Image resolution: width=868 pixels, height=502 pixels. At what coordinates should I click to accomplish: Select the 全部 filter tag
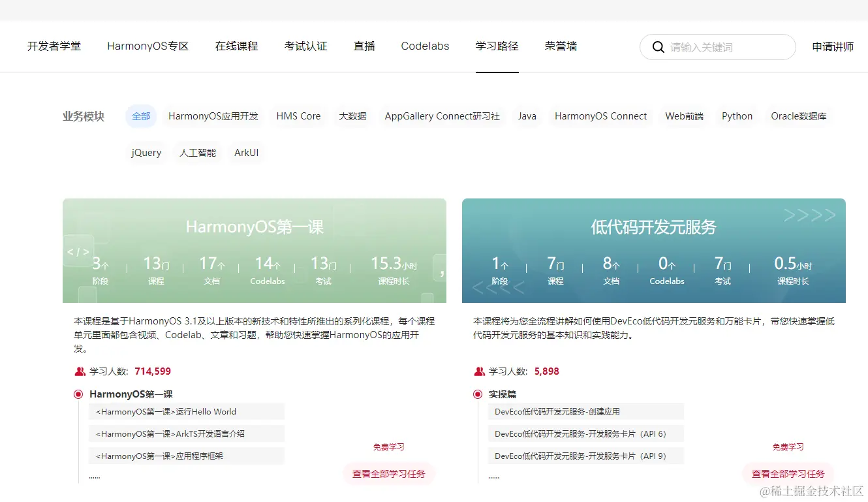pyautogui.click(x=141, y=116)
